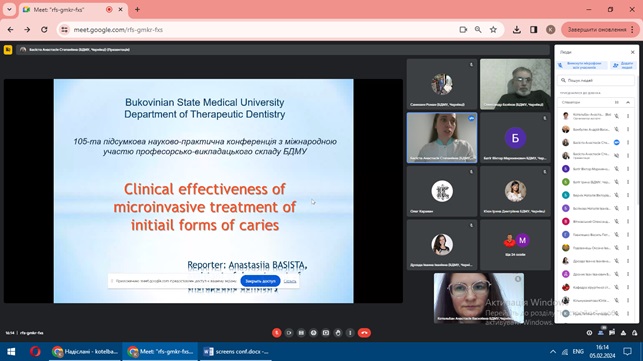Viewport: 643px width, 361px height.
Task: Open host controls lock icon
Action: pyautogui.click(x=634, y=333)
